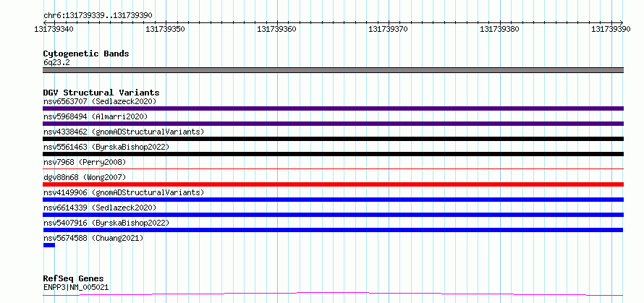Open variant nsv5674588 (Chuang2021) label
Screen dimensions: 644x303
click(x=93, y=238)
